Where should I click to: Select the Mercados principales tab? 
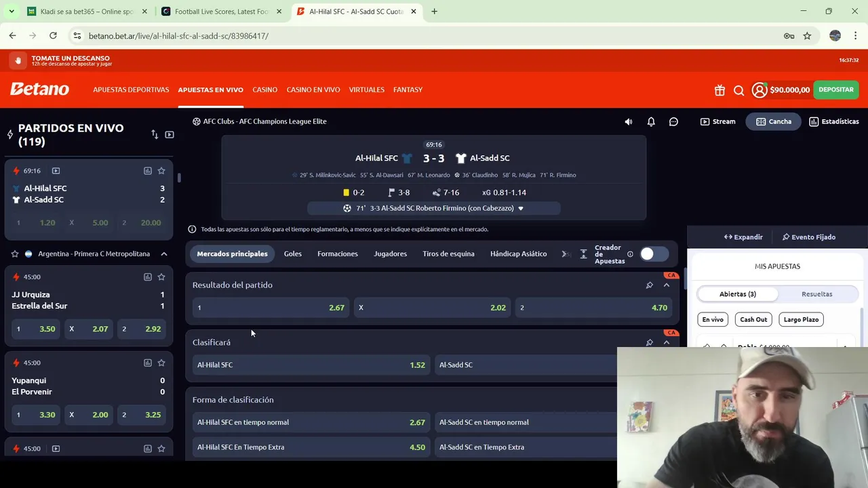point(232,254)
